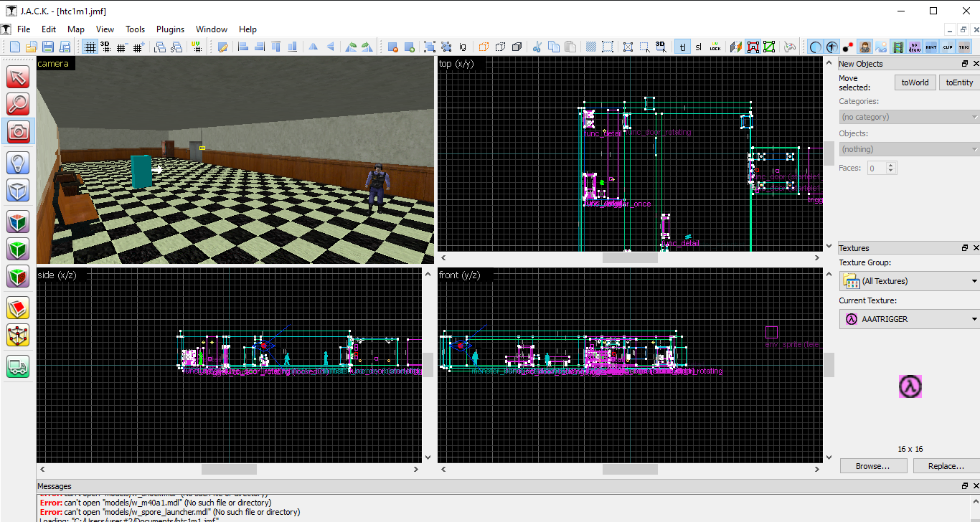This screenshot has width=980, height=522.
Task: Select the Apply Current Texture tool
Action: [18, 249]
